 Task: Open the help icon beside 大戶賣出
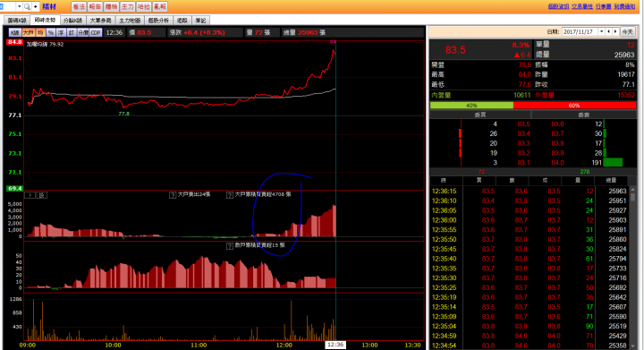tap(173, 195)
